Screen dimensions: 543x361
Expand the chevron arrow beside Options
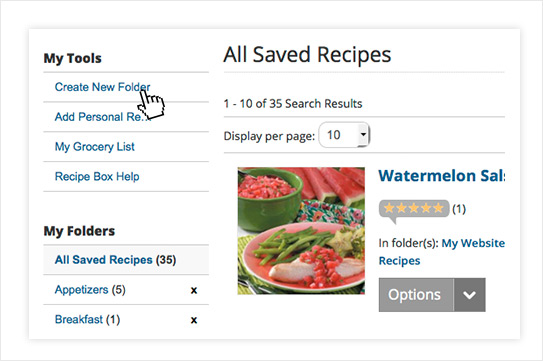(469, 295)
